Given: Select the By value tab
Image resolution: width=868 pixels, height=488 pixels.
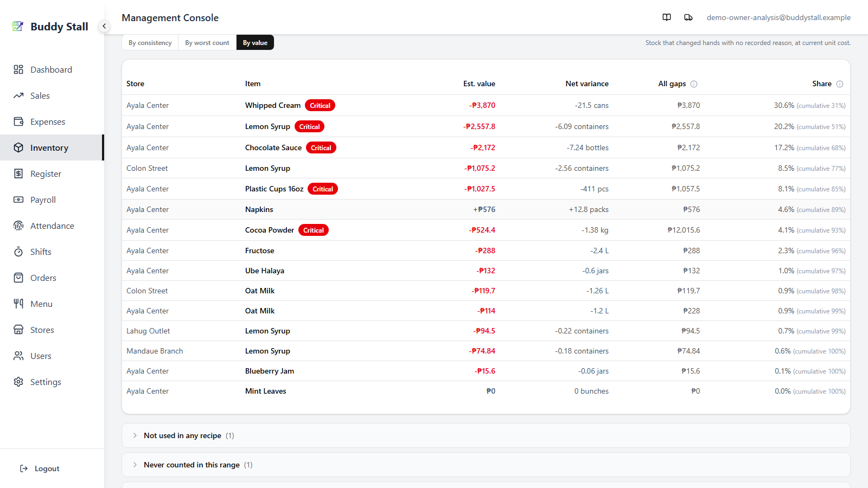Looking at the screenshot, I should pos(255,43).
